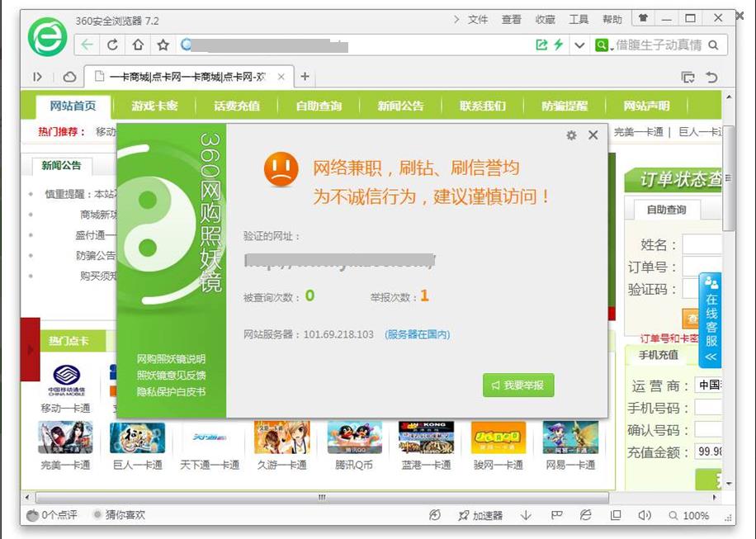Open the 帮助 menu
Image resolution: width=756 pixels, height=539 pixels.
612,19
